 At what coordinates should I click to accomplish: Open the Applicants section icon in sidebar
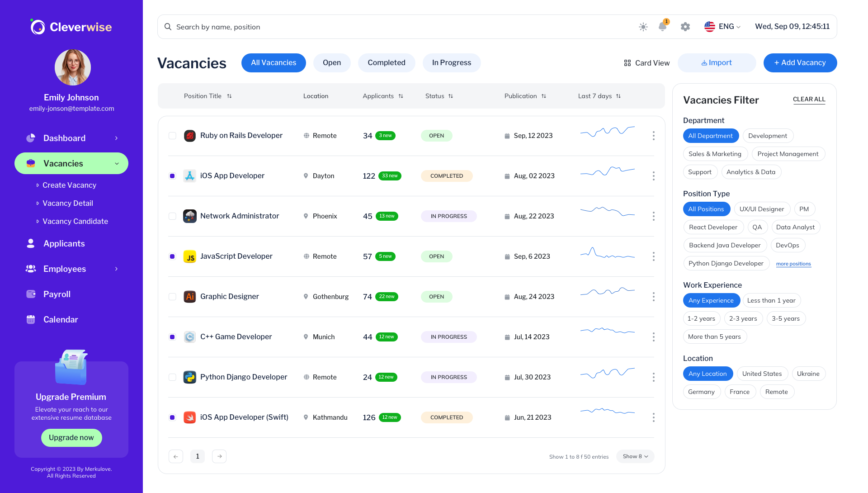pyautogui.click(x=30, y=243)
